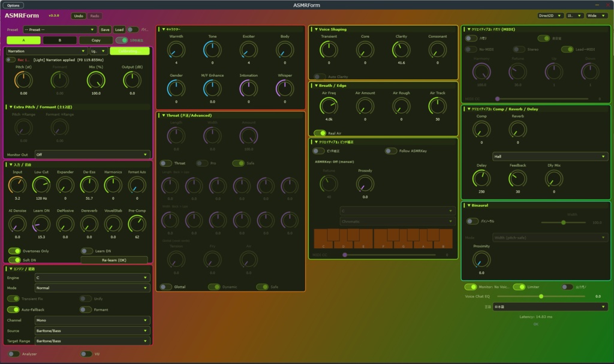614x364 pixels.
Task: Adjust the Harmonics knob
Action: [x=113, y=185]
